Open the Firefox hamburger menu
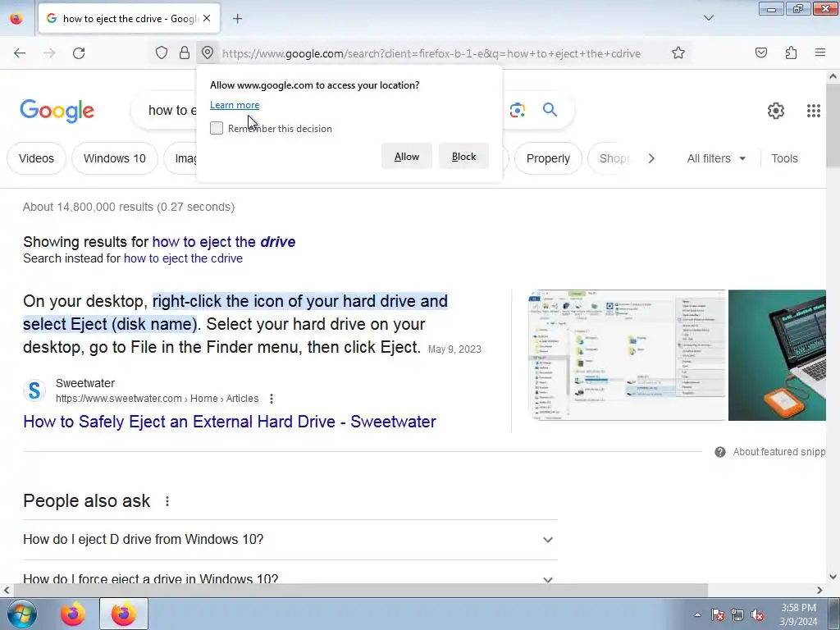Image resolution: width=840 pixels, height=630 pixels. click(x=820, y=52)
